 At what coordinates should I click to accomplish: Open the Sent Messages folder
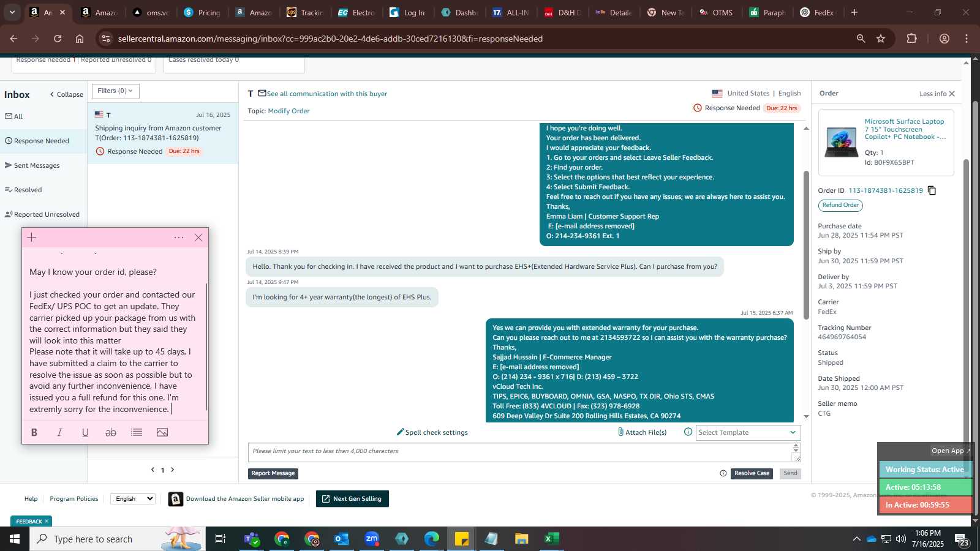point(32,165)
